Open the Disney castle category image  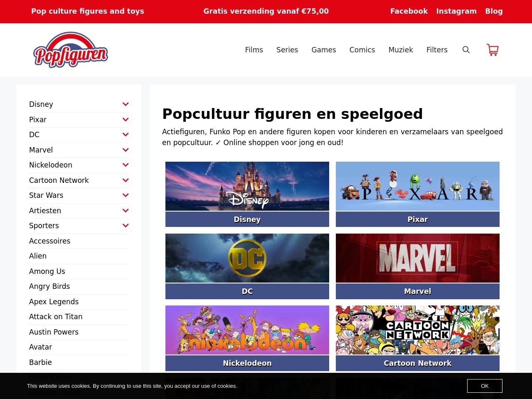(x=247, y=186)
